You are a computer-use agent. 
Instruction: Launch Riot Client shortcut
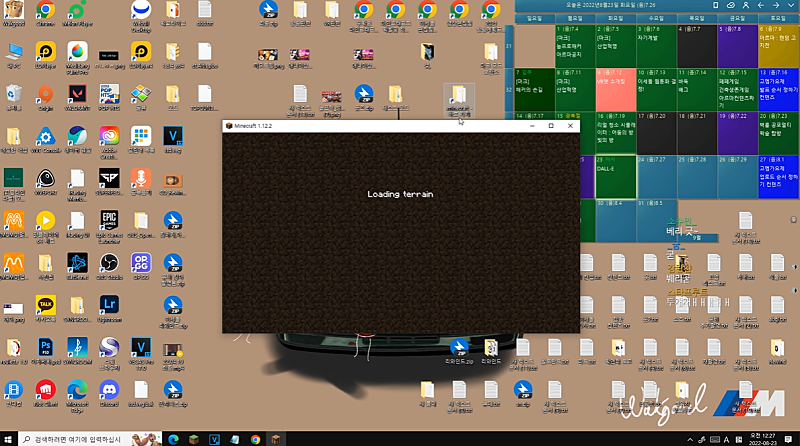(x=45, y=393)
